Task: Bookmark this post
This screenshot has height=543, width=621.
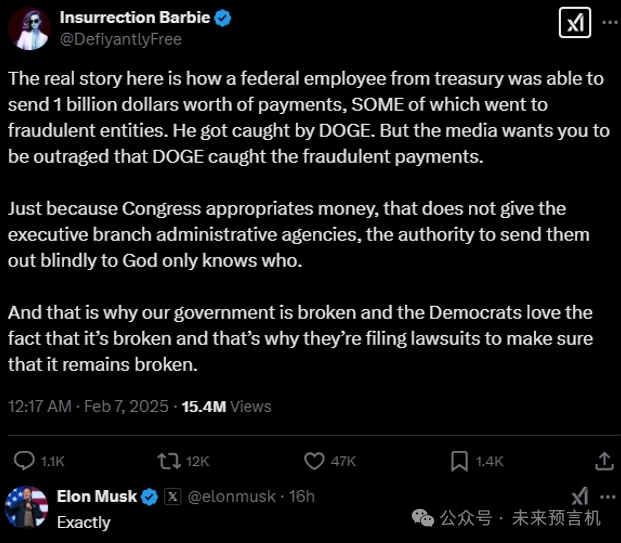Action: 459,461
